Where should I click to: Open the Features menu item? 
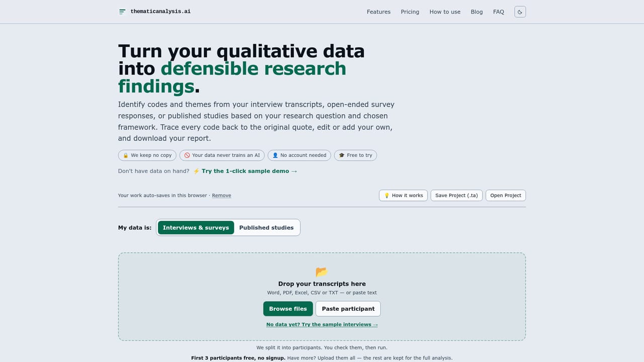click(x=378, y=12)
